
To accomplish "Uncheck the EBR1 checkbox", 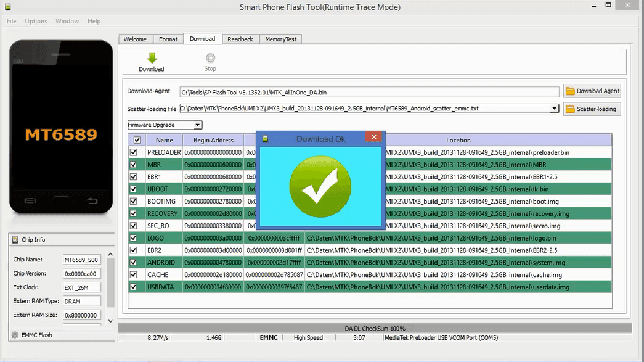I will click(134, 177).
